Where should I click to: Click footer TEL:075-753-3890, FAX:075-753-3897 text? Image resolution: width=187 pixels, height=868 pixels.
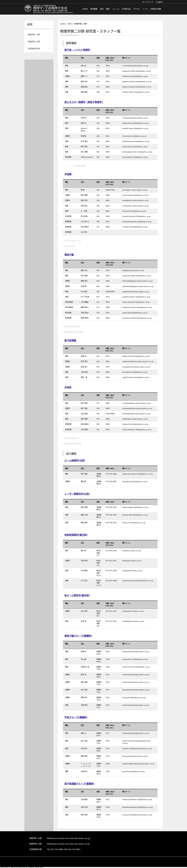pos(63,849)
